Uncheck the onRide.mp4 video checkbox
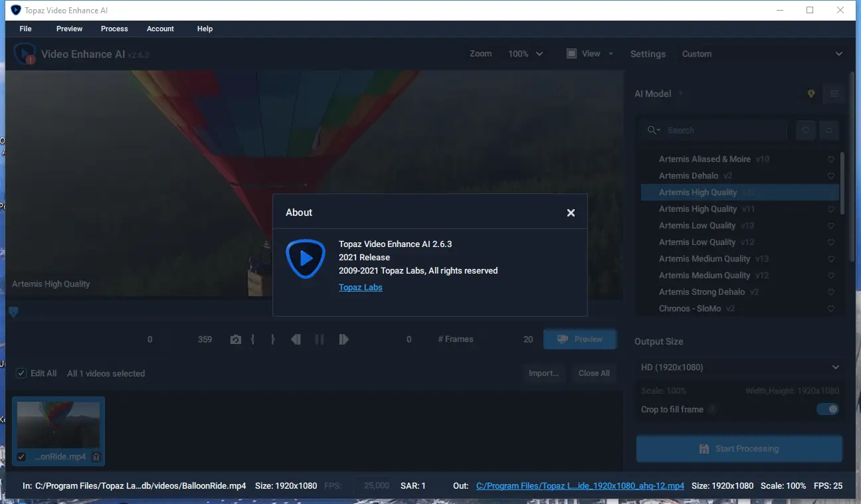The width and height of the screenshot is (861, 504). click(x=21, y=457)
